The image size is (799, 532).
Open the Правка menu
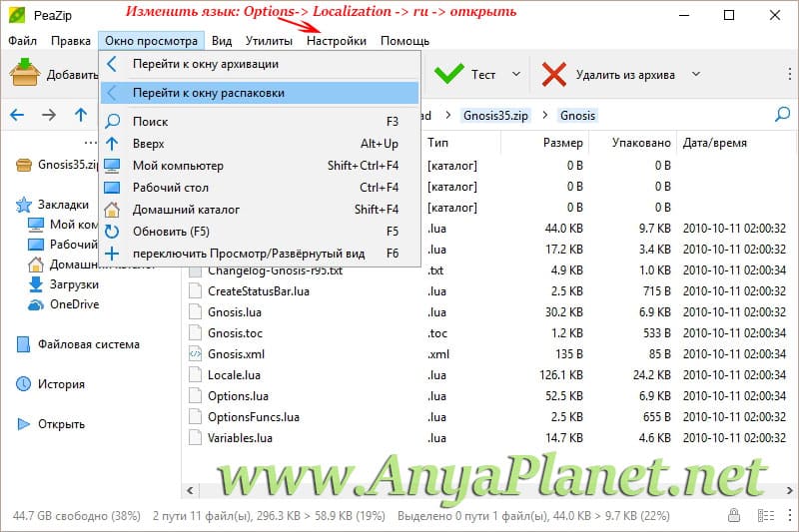coord(70,41)
